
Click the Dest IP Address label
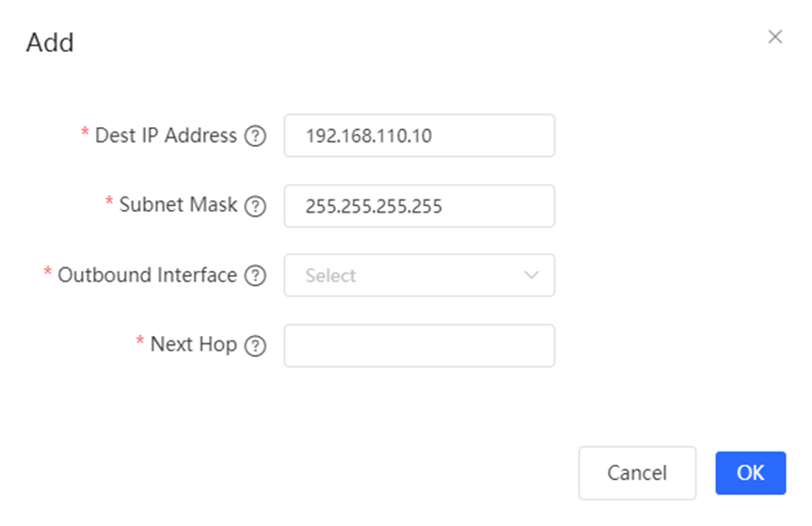166,135
